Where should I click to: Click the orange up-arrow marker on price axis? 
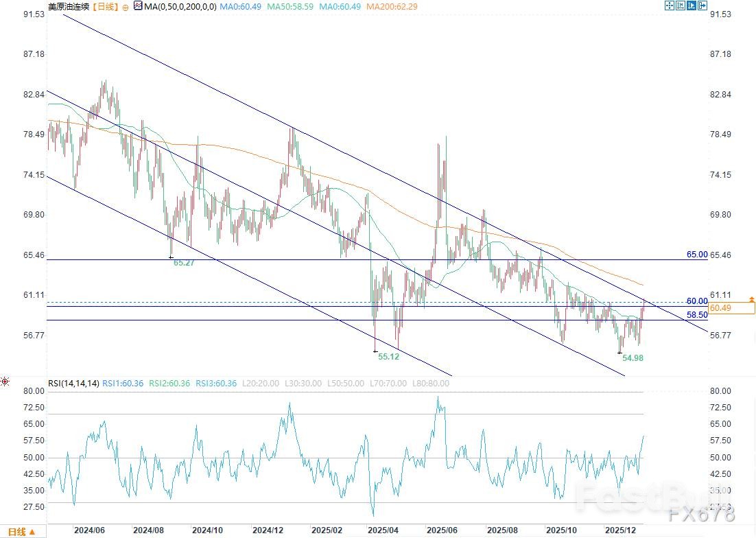(752, 299)
